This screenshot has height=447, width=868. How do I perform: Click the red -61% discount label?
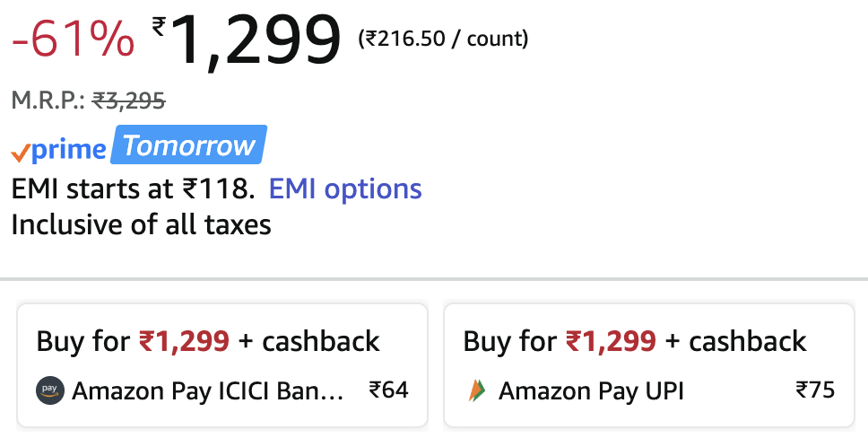click(x=73, y=39)
